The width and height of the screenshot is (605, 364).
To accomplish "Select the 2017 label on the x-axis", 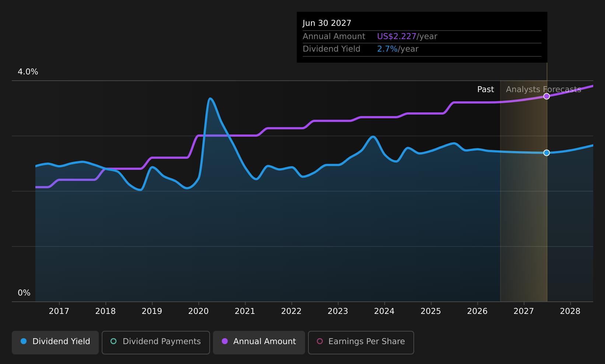I will (x=59, y=311).
